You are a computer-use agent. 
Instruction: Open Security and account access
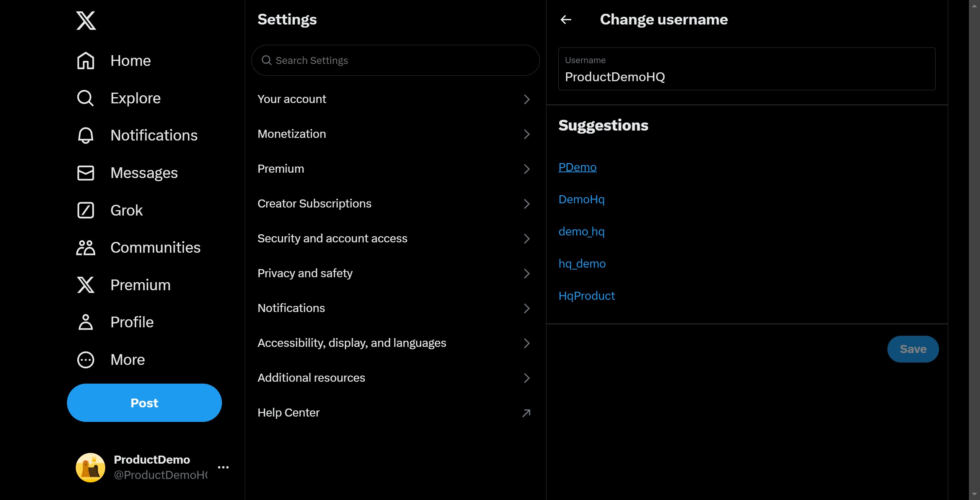(395, 239)
